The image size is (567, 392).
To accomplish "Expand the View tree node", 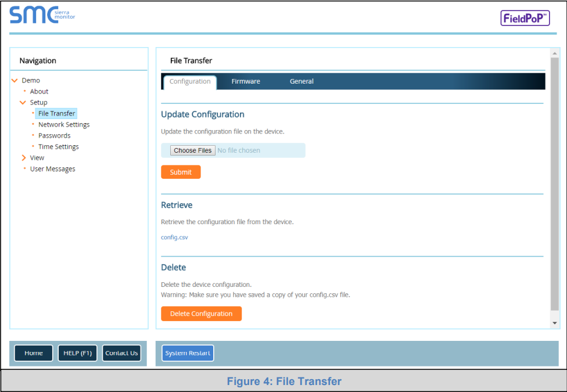I will click(x=23, y=158).
